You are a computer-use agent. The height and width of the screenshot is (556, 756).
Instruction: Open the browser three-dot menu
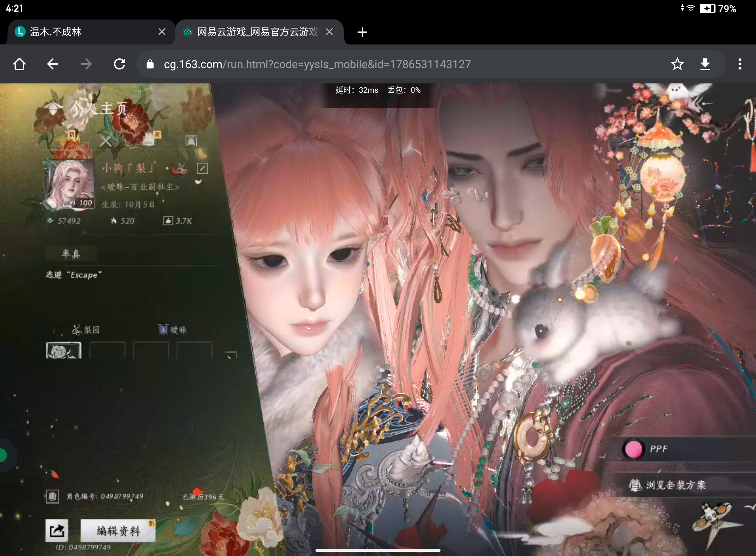(740, 64)
